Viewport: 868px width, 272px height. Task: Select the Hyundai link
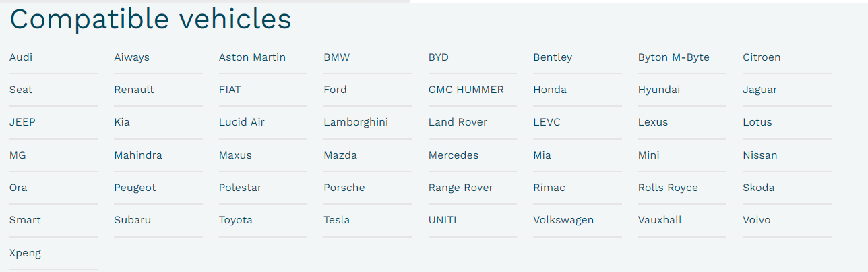[x=658, y=90]
